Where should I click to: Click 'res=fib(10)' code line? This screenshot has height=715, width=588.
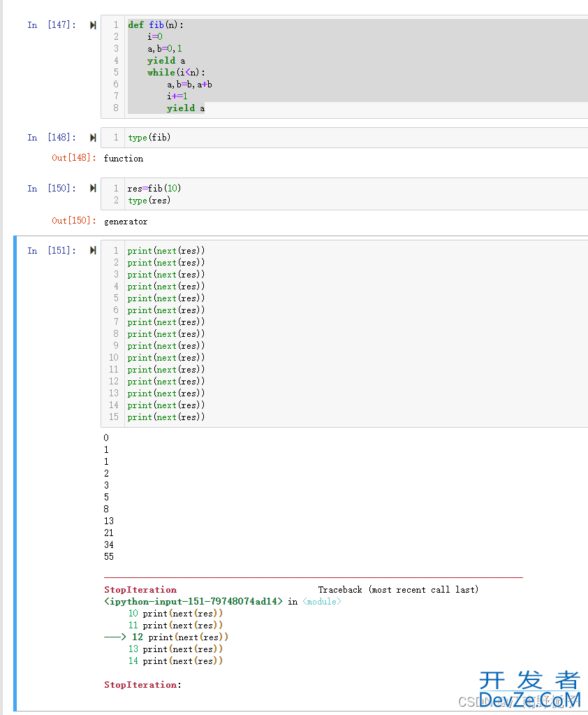154,188
